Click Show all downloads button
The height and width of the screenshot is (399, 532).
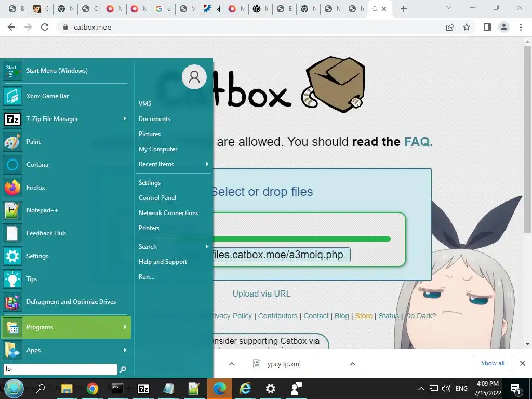pos(493,363)
